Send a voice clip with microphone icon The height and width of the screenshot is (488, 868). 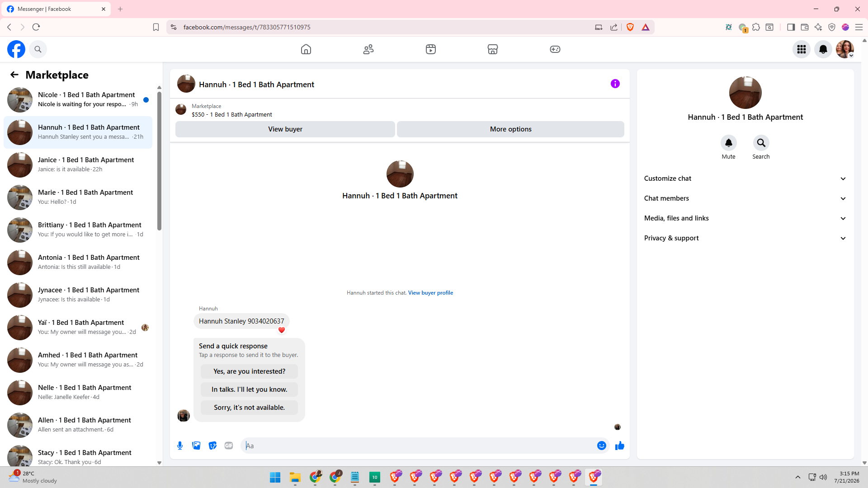(x=180, y=446)
